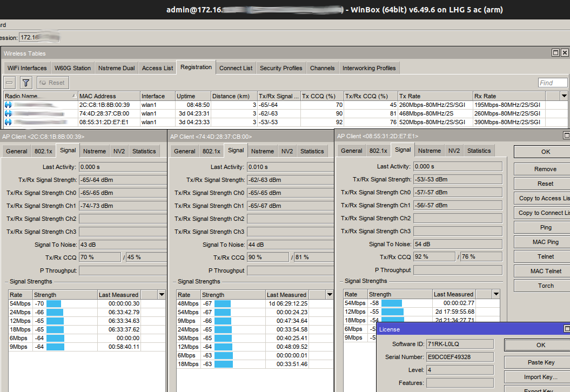Select the radio icon of client 08:55:31:2D:E7:E1
This screenshot has height=392, width=570.
[x=8, y=122]
